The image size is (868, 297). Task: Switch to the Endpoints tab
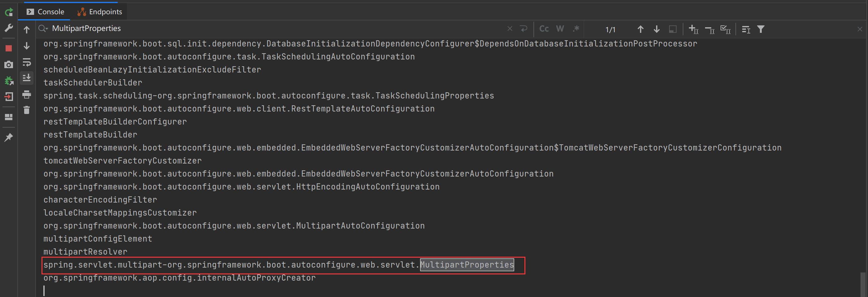(x=100, y=12)
